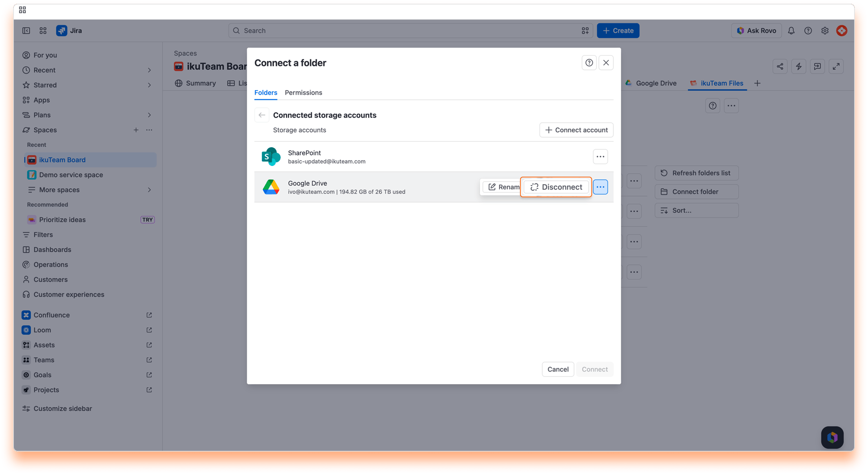Open Ask Rovo
Image resolution: width=868 pixels, height=474 pixels.
(756, 31)
